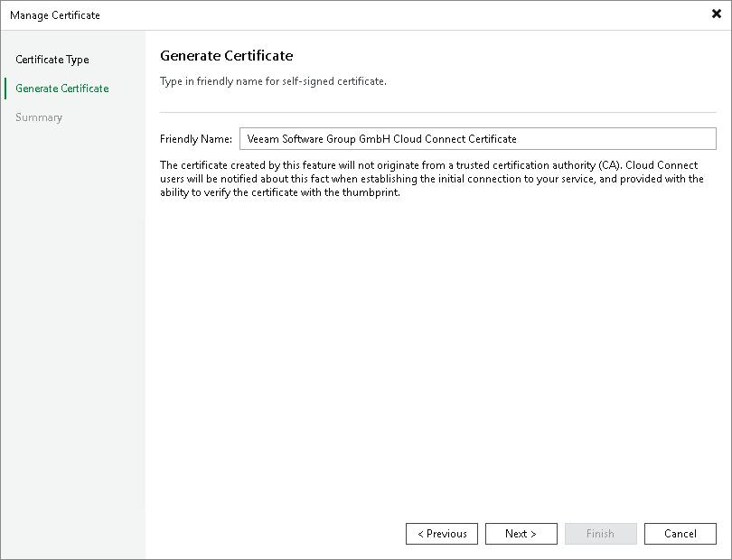Image resolution: width=732 pixels, height=560 pixels.
Task: Click the Generate Certificate heading
Action: [226, 56]
